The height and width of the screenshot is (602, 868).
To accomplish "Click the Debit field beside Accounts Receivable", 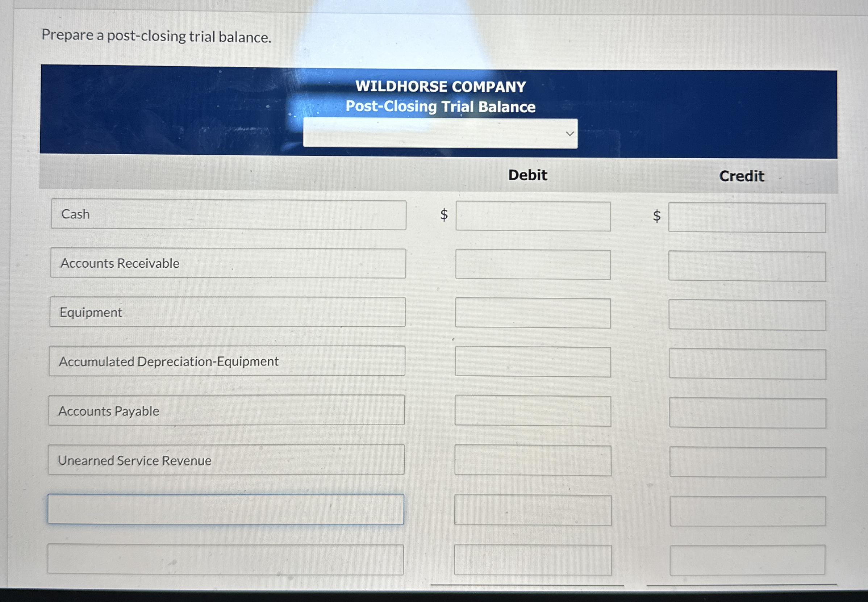I will tap(533, 264).
